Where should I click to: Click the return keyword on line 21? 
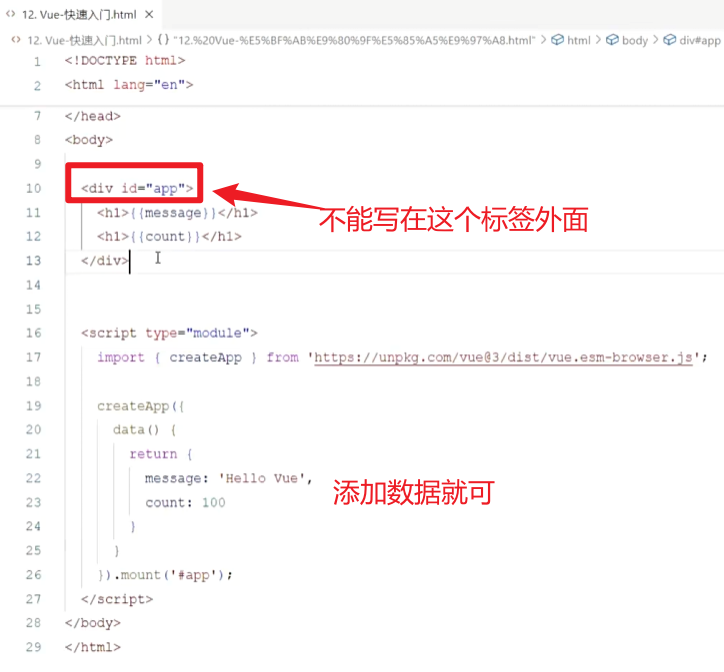(153, 454)
